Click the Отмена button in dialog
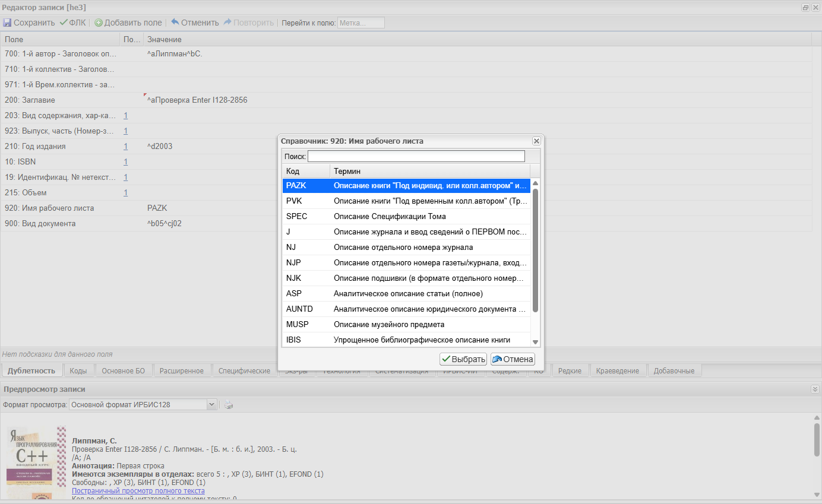822x504 pixels. (x=513, y=359)
